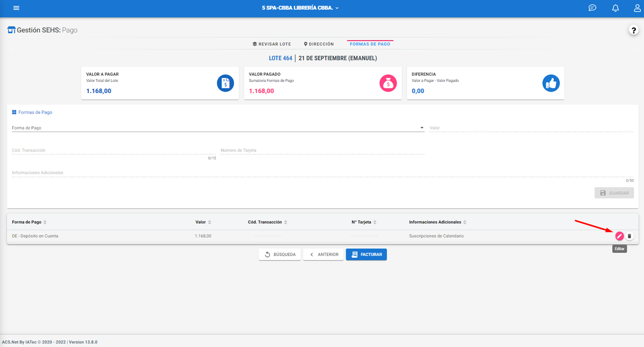This screenshot has width=644, height=347.
Task: Go to the Dirección tab
Action: (319, 44)
